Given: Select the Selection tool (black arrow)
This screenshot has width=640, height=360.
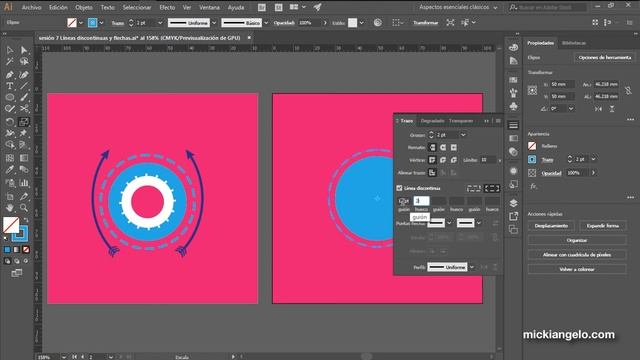Looking at the screenshot, I should (10, 50).
